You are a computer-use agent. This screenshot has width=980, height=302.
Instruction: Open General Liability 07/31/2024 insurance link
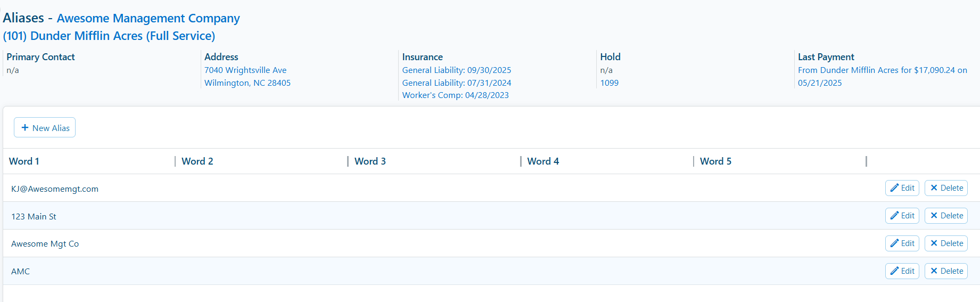pos(457,83)
